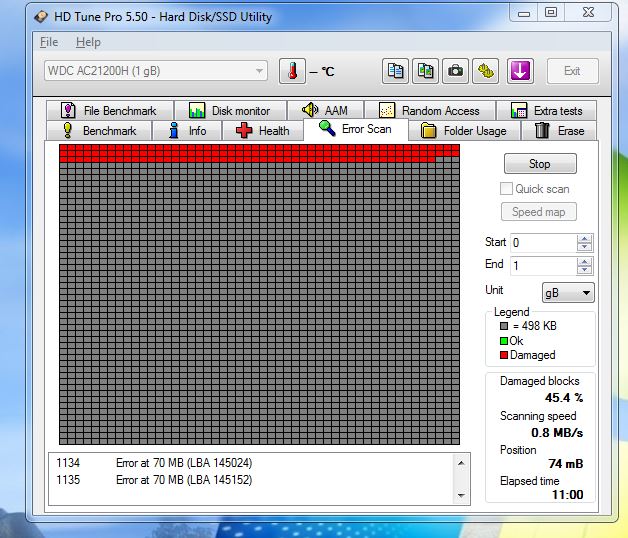The width and height of the screenshot is (628, 538).
Task: Click the = 498 KB legend text
Action: [x=535, y=326]
